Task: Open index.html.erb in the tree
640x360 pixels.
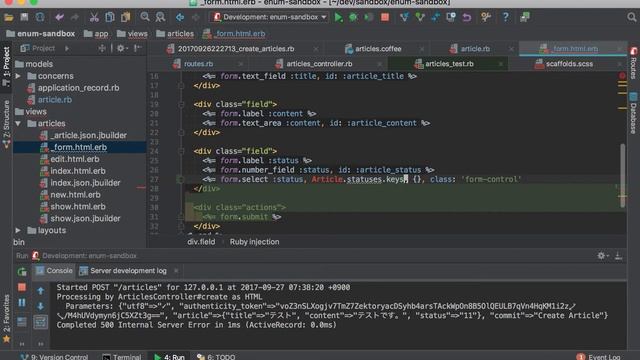Action: pyautogui.click(x=78, y=171)
